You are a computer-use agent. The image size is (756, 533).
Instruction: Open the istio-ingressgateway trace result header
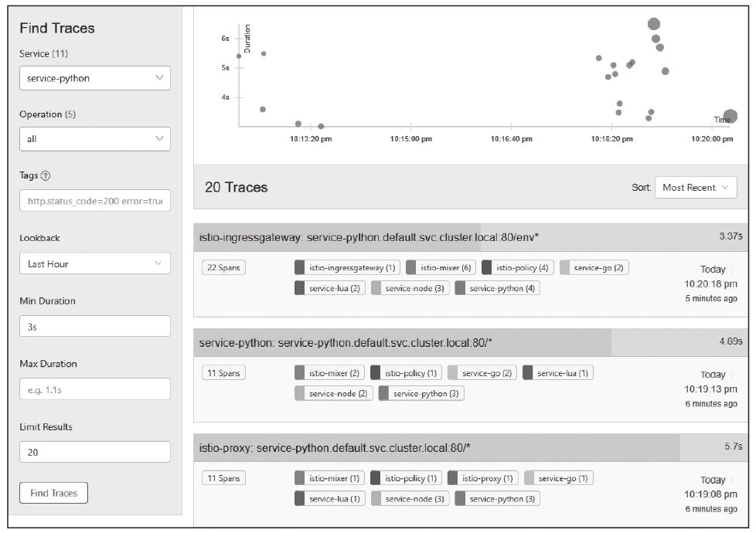[369, 236]
